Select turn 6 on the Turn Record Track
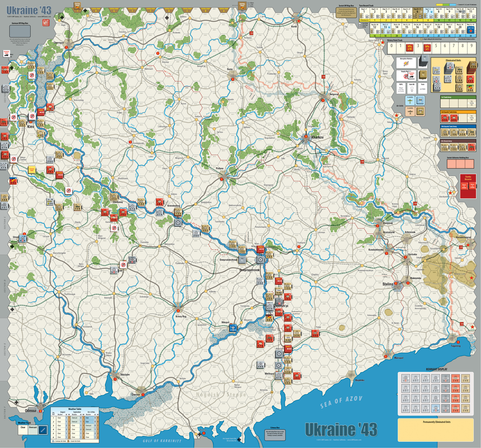 [x=418, y=15]
